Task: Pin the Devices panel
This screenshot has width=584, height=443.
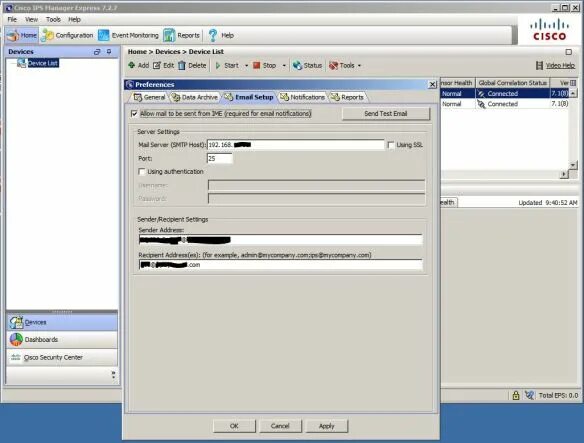Action: (109, 52)
